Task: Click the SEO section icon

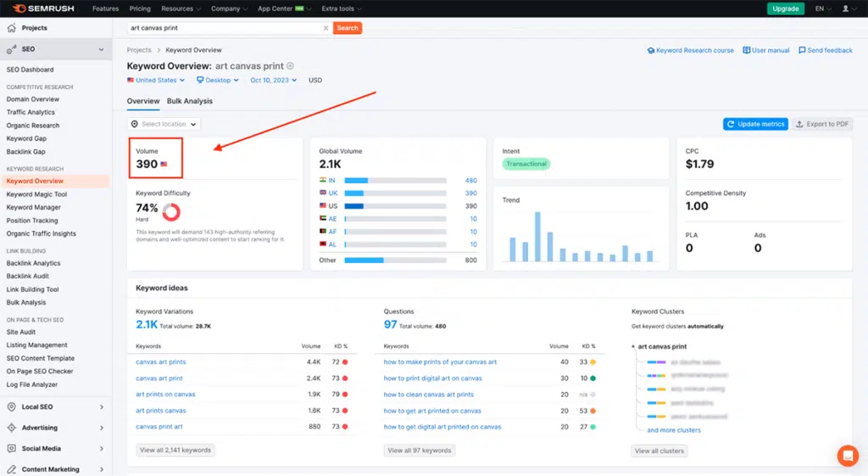Action: 12,49
